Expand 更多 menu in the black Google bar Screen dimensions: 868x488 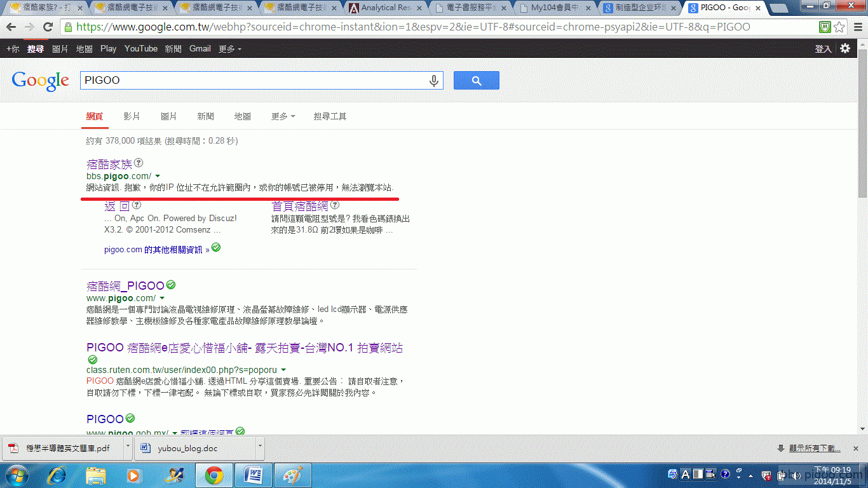[x=230, y=48]
